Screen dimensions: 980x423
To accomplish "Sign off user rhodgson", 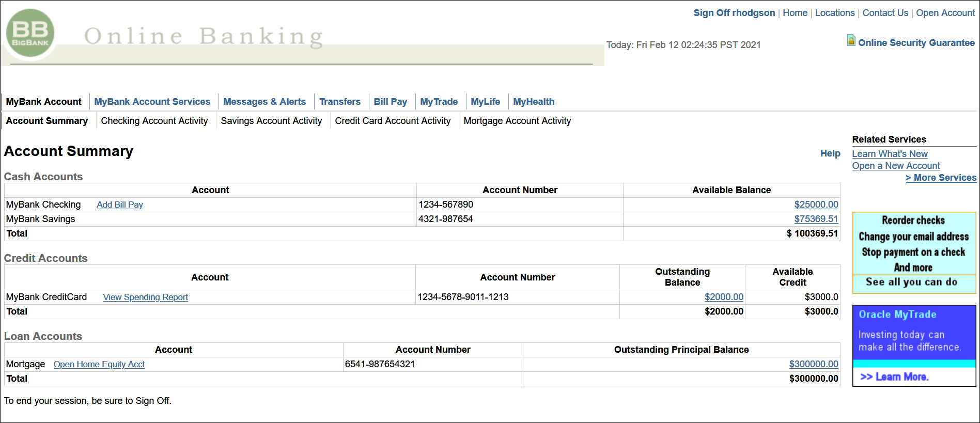I will (734, 13).
